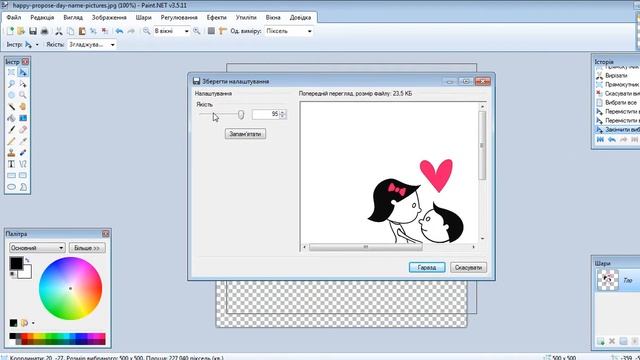Viewport: 640px width, 360px height.
Task: Select the Color Picker eyedropper tool
Action: [x=23, y=141]
